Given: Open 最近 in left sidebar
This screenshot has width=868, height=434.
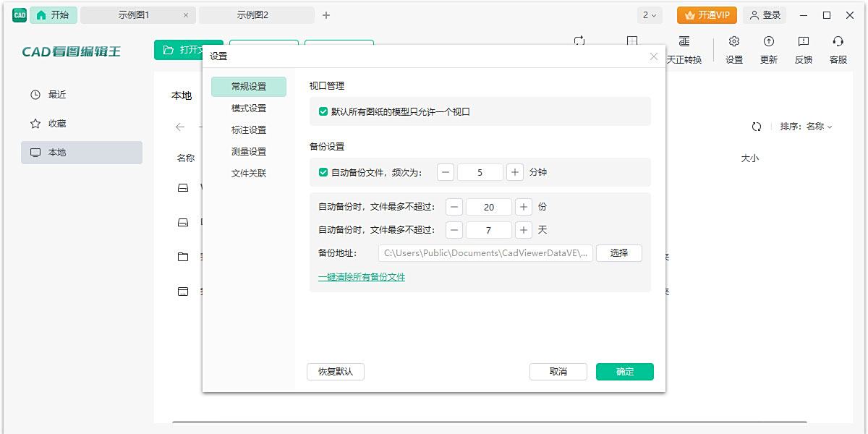Looking at the screenshot, I should (x=82, y=95).
